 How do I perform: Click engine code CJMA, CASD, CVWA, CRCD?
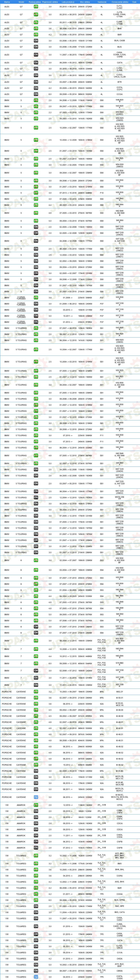coord(120,926)
